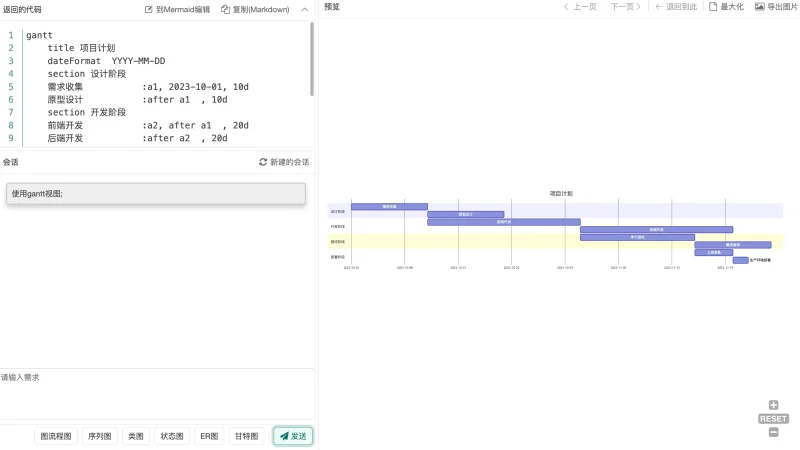Viewport: 800px width, 450px height.
Task: Focus the 请输入需求 input box
Action: pos(157,393)
